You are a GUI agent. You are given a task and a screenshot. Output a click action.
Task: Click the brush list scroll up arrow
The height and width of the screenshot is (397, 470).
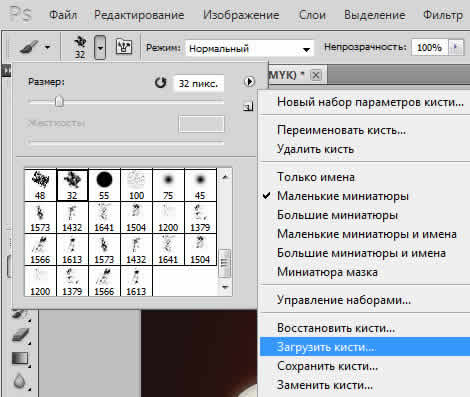tap(225, 177)
